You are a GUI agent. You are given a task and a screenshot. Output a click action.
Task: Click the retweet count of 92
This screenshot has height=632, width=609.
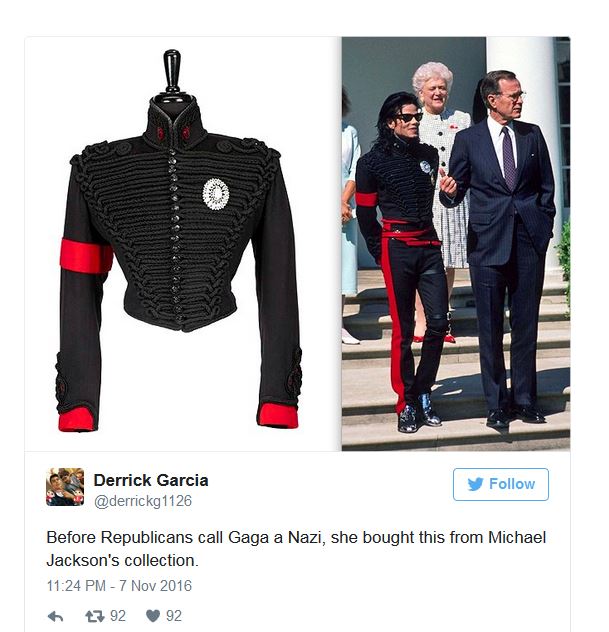pos(118,616)
